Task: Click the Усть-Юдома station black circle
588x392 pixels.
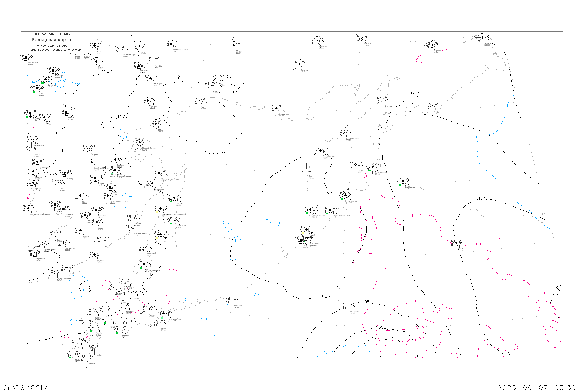Action: [151, 78]
